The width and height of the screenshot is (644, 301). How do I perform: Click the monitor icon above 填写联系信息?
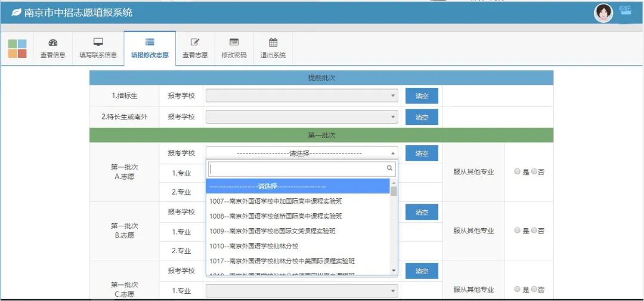[98, 42]
